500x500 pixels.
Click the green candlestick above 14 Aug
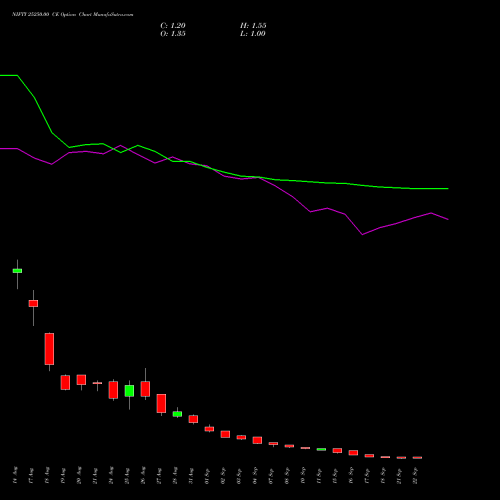click(x=17, y=271)
